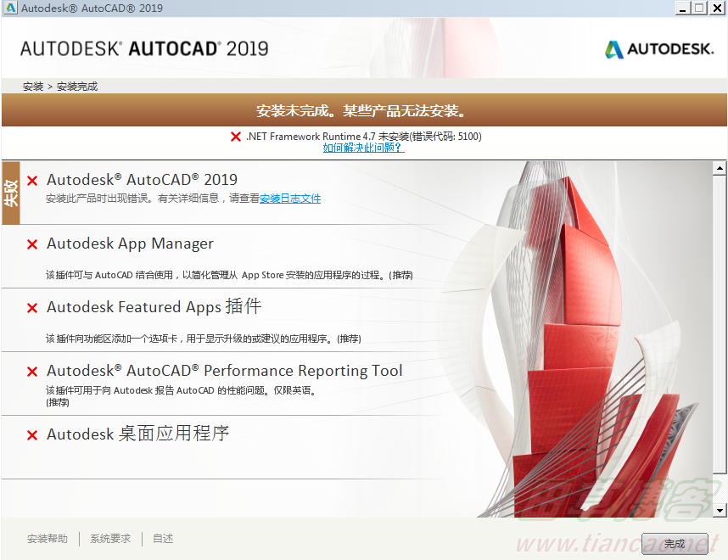Click the red X beside Performance Reporting Tool
Screen dimensions: 728x560
32,372
